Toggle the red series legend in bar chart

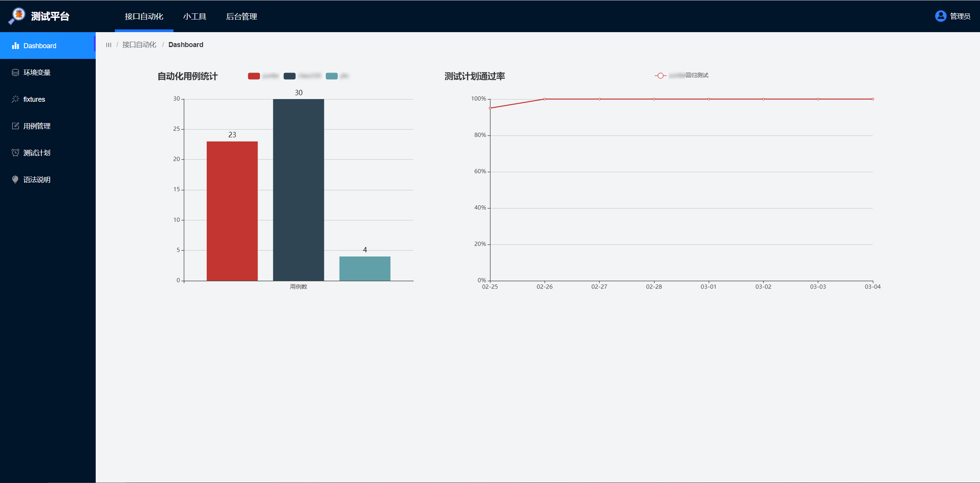pyautogui.click(x=254, y=76)
